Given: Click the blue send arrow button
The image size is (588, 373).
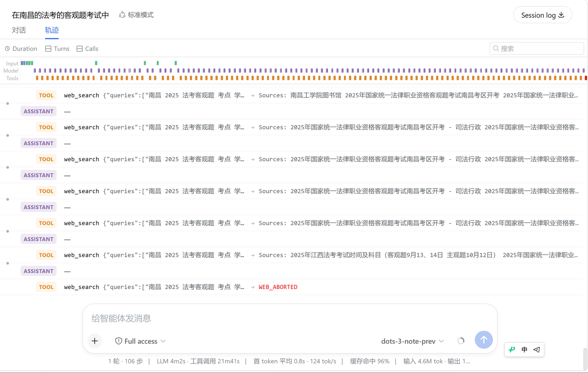Looking at the screenshot, I should click(484, 340).
